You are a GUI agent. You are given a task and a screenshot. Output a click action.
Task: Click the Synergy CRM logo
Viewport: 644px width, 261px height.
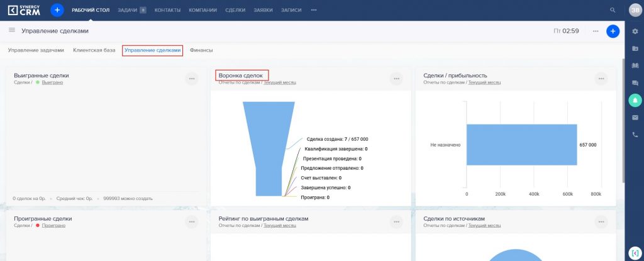(24, 10)
